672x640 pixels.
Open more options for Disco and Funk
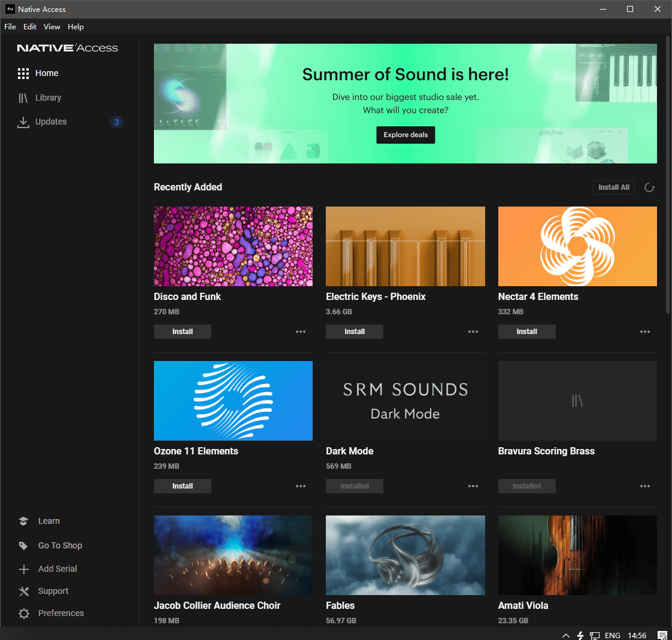pyautogui.click(x=301, y=332)
